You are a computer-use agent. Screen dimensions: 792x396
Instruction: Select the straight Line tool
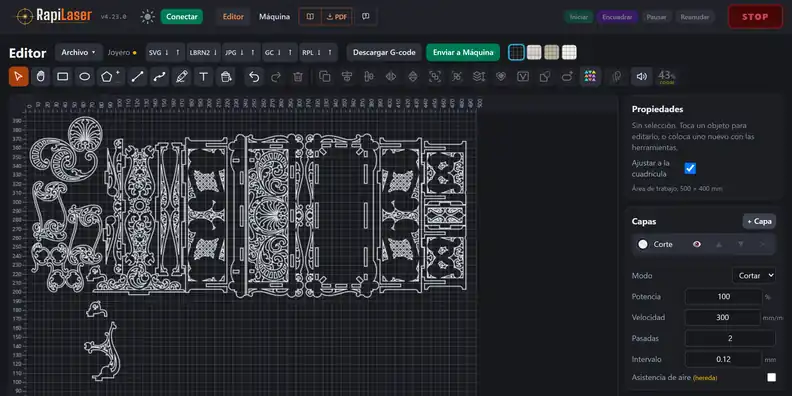point(137,77)
